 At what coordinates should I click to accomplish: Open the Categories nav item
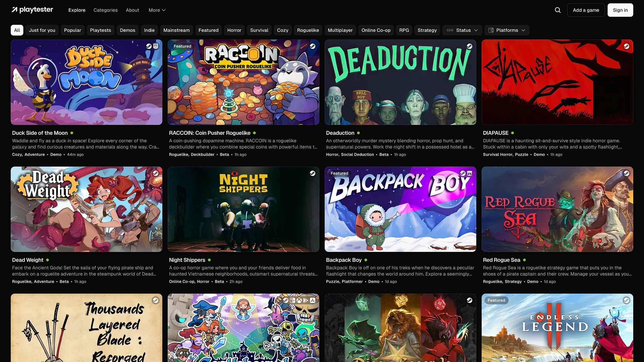click(106, 10)
